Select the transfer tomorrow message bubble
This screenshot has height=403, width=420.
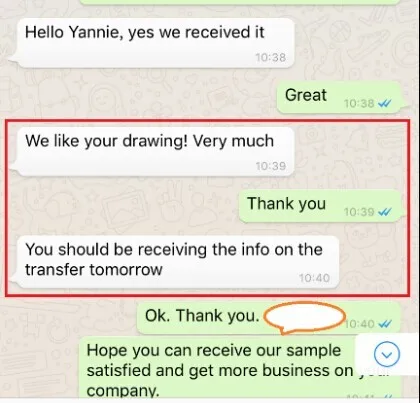coord(174,262)
